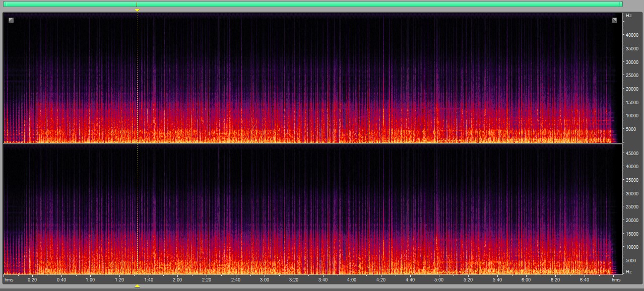Click the green zoom navigation bar

click(312, 4)
